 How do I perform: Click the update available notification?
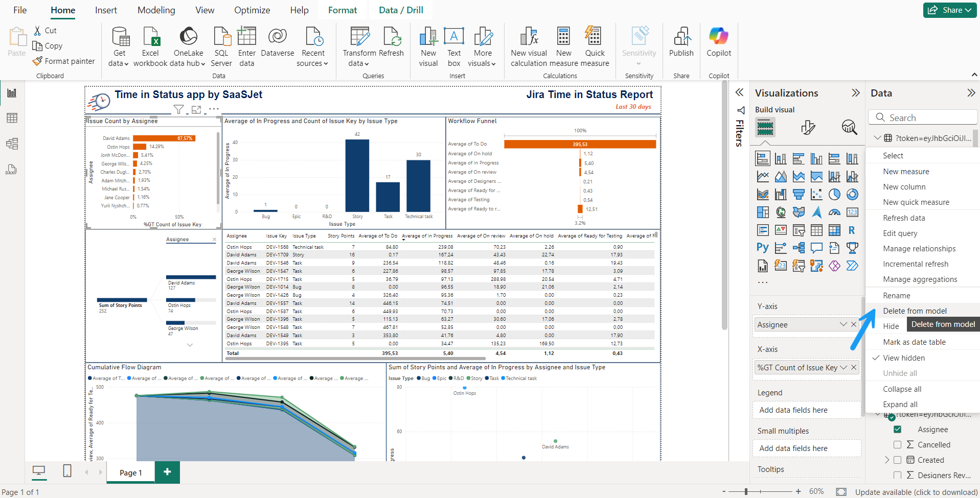click(x=916, y=492)
